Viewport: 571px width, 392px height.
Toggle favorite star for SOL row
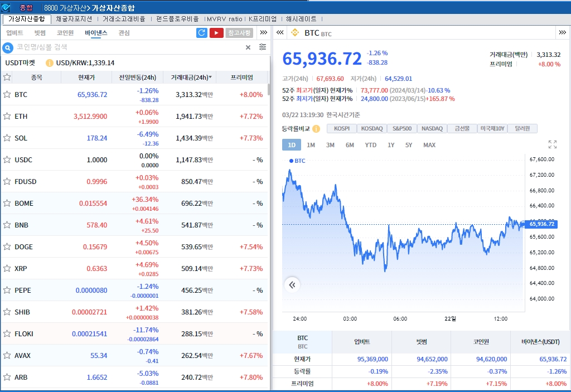[7, 138]
